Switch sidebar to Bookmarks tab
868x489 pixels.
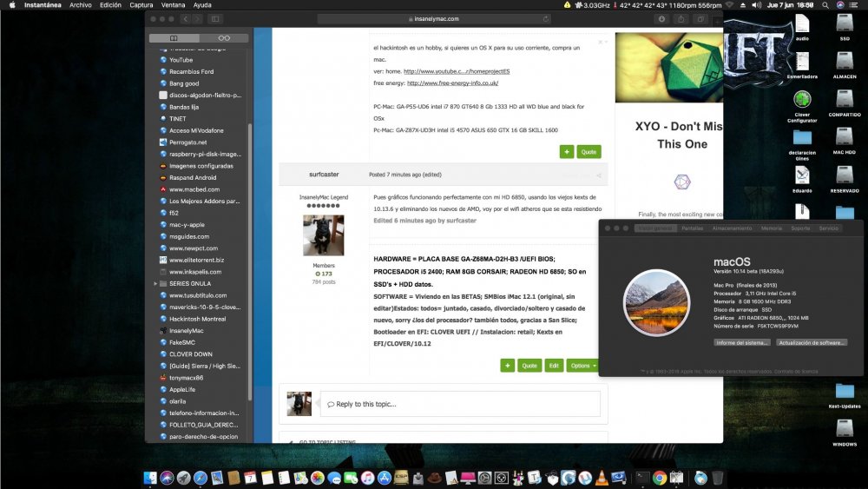pyautogui.click(x=174, y=38)
